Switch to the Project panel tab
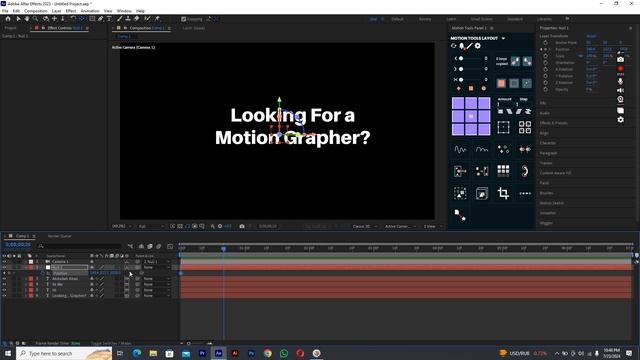This screenshot has width=640, height=360. 11,28
